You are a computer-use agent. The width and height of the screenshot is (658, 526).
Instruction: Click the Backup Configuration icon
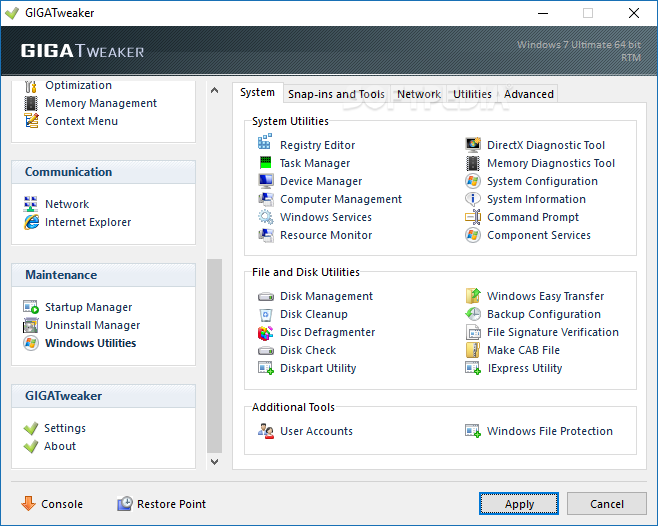click(473, 314)
